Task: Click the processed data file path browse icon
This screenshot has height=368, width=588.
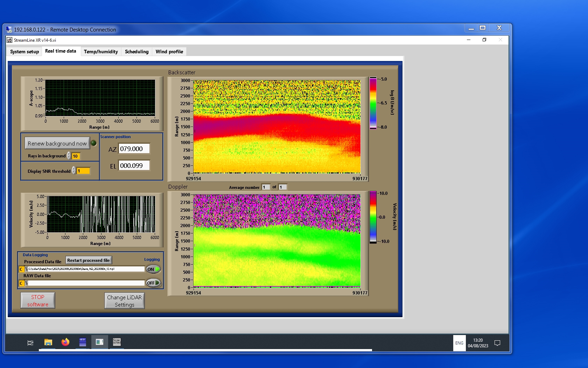Action: click(26, 269)
